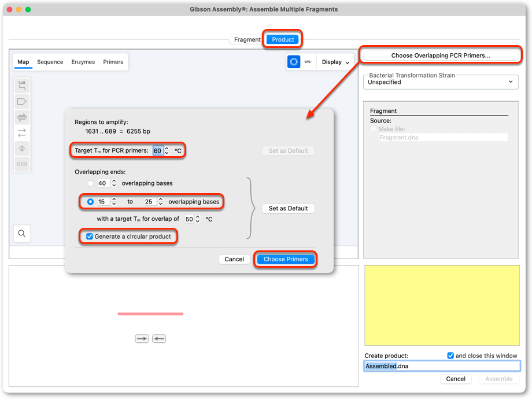Click the pink fragment bar
532x399 pixels.
click(x=150, y=314)
